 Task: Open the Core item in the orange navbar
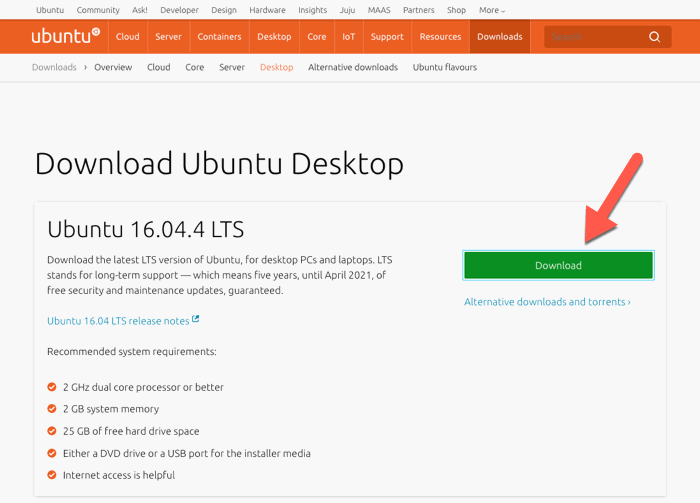[317, 37]
